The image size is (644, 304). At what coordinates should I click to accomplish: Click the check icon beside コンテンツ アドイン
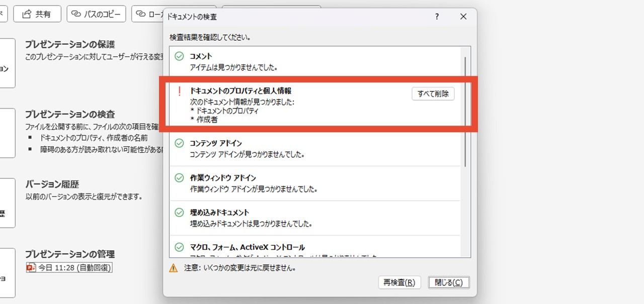coord(179,143)
